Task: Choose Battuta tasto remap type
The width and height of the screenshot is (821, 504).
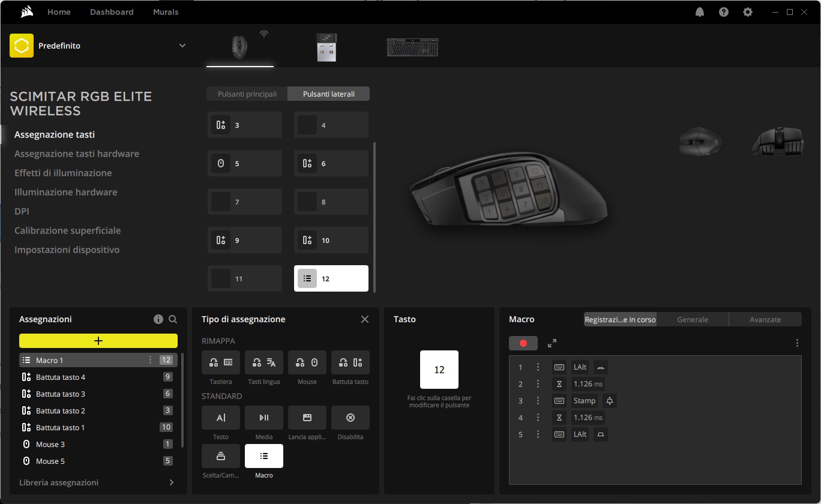Action: coord(350,362)
